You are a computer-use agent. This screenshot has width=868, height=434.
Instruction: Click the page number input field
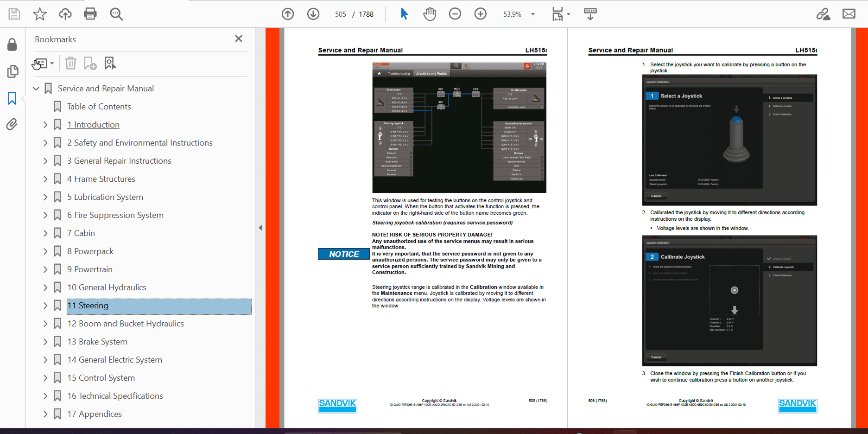[x=340, y=14]
